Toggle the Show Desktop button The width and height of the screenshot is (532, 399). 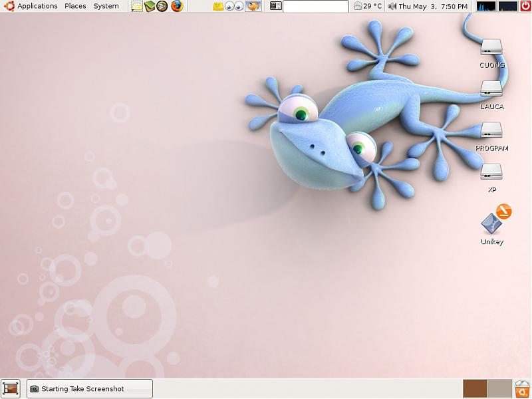(x=10, y=389)
